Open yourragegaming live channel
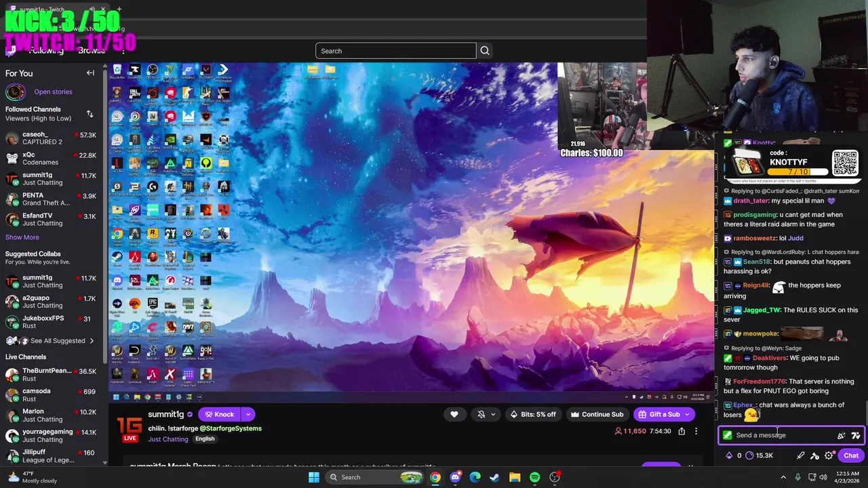868x488 pixels. coord(51,436)
